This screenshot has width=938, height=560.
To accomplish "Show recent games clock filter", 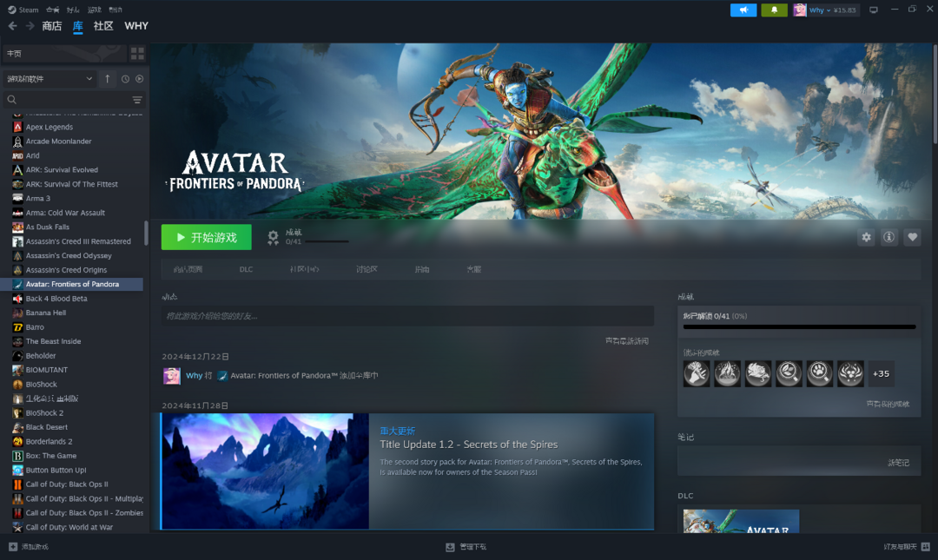I will 125,79.
